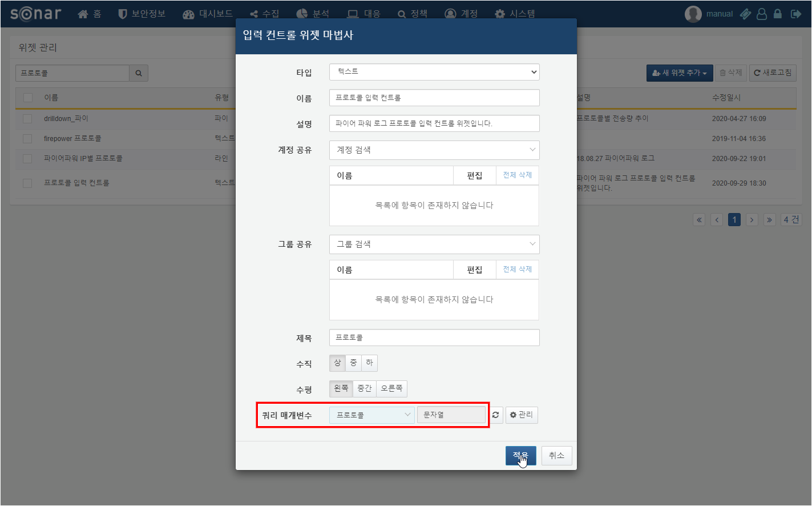
Task: Go to next page of pagination
Action: (x=752, y=220)
